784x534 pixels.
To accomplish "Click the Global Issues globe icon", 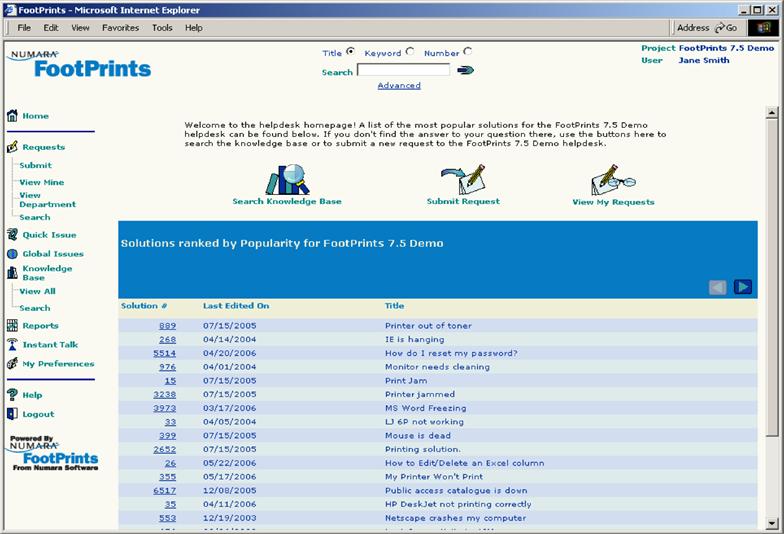I will tap(12, 254).
